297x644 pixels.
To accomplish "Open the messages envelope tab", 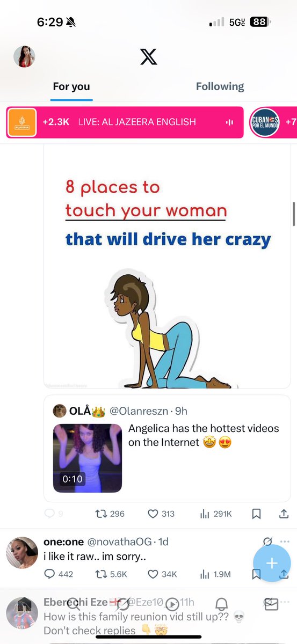I will 271,604.
